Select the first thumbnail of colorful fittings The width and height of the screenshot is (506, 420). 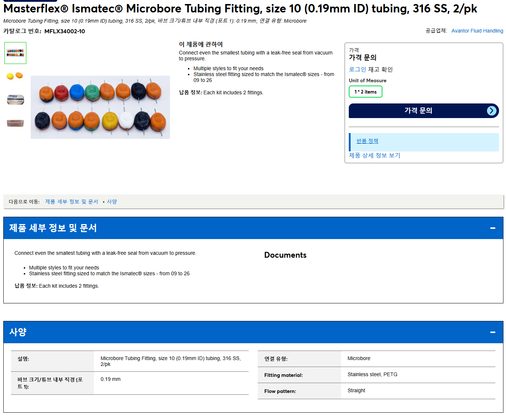[x=15, y=53]
